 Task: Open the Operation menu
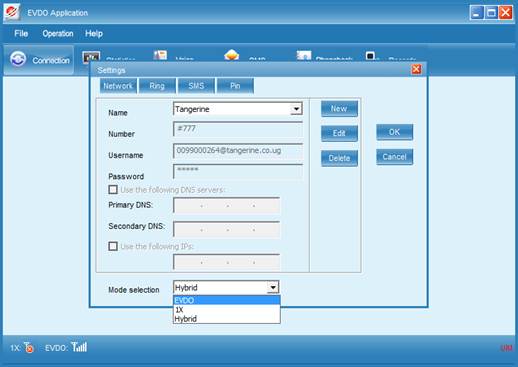point(58,33)
